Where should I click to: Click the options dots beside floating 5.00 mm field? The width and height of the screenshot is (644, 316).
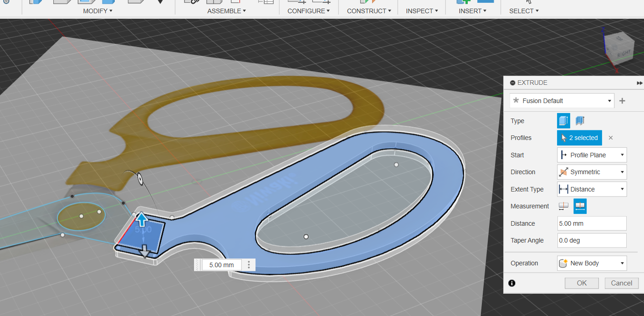[249, 265]
